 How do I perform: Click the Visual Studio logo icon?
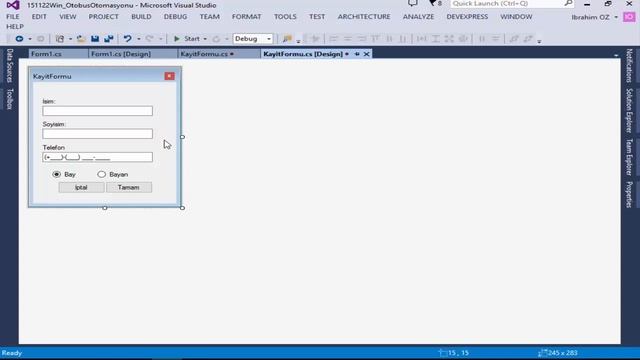(x=13, y=5)
